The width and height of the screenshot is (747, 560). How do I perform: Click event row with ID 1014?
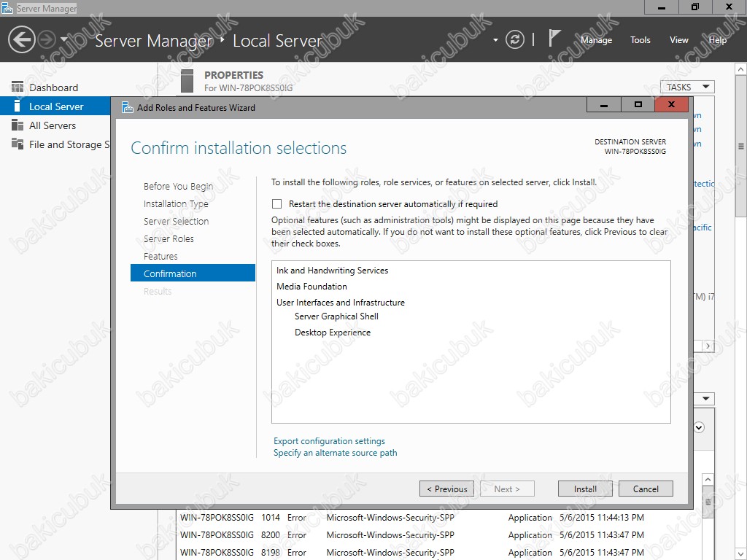[438, 518]
